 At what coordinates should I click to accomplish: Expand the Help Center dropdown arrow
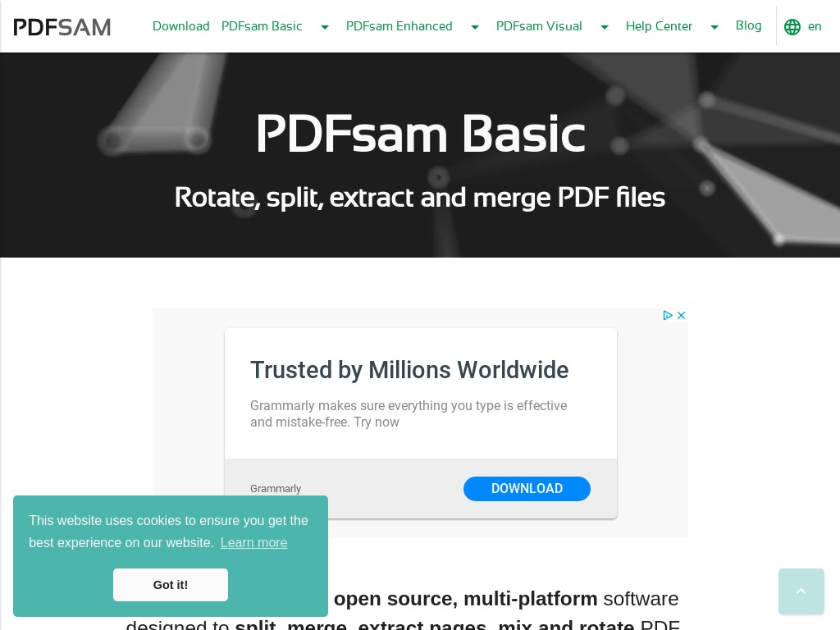(714, 27)
